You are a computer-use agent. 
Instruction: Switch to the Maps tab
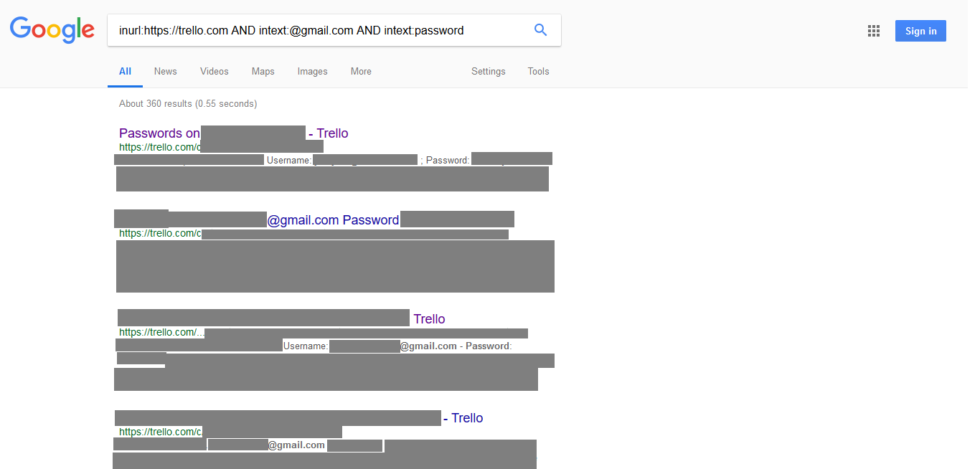[263, 71]
